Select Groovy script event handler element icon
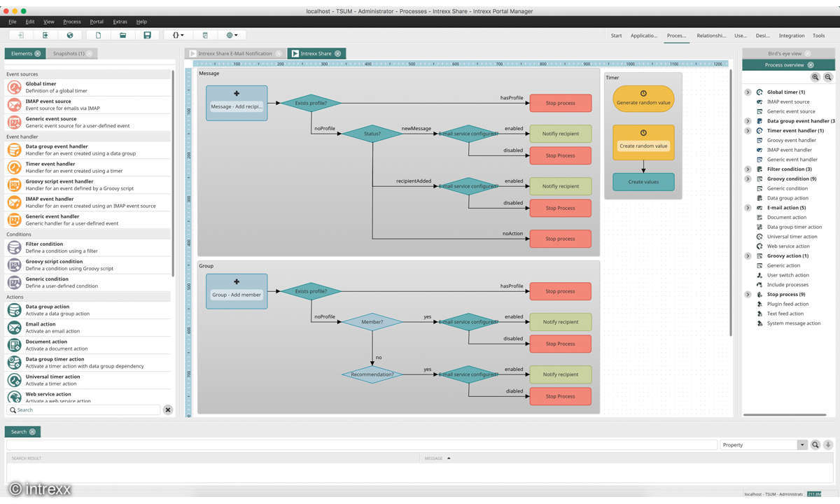The image size is (840, 504). click(x=14, y=184)
